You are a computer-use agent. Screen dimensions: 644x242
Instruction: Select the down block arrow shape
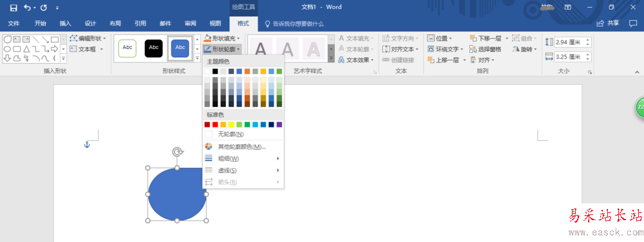[7, 58]
